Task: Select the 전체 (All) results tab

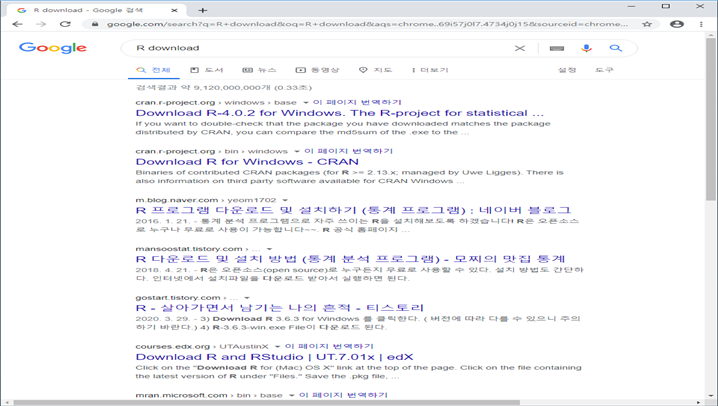Action: [x=153, y=70]
